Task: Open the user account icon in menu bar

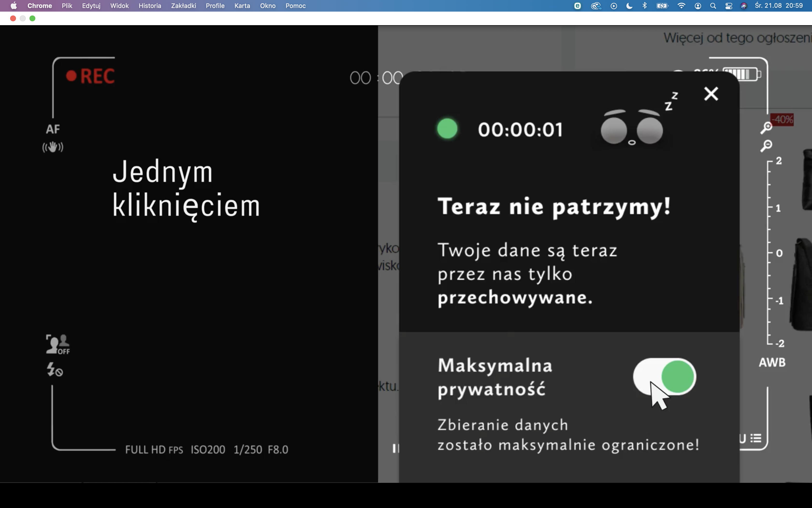Action: coord(698,6)
